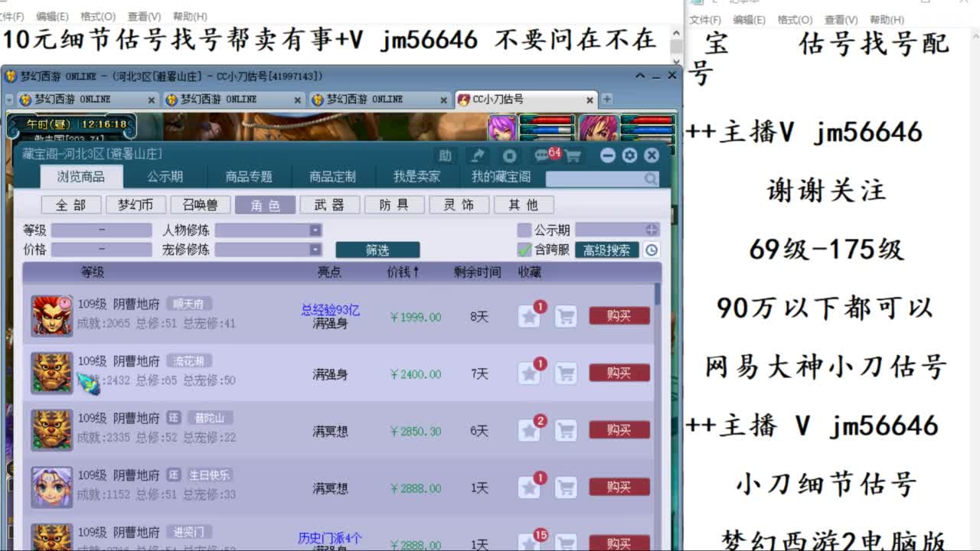
Task: Close the first 梦幻西游 ONLINE tab
Action: point(151,99)
